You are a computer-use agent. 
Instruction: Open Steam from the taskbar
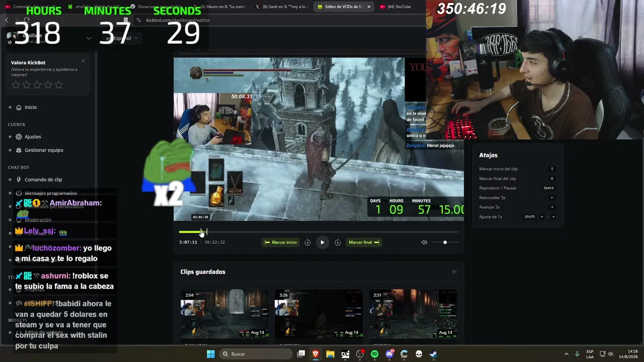point(433,354)
